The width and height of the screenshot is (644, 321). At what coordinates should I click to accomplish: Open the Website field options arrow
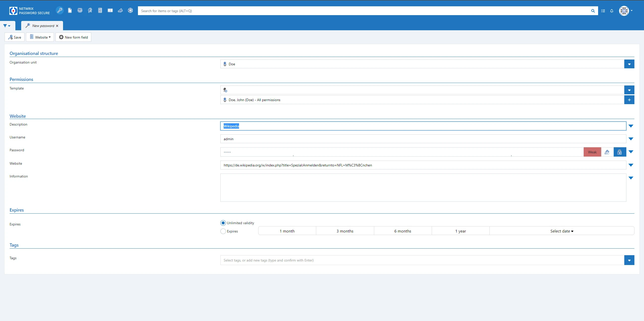click(631, 165)
